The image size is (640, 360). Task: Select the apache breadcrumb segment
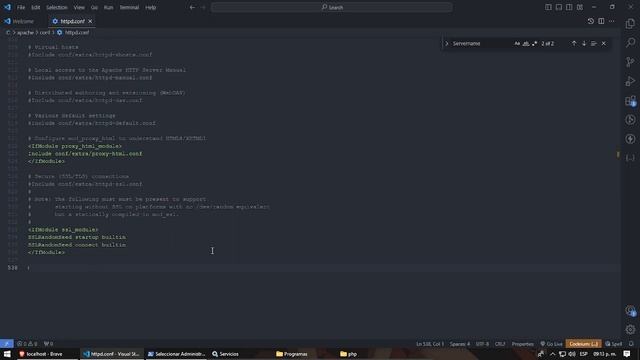pyautogui.click(x=25, y=32)
